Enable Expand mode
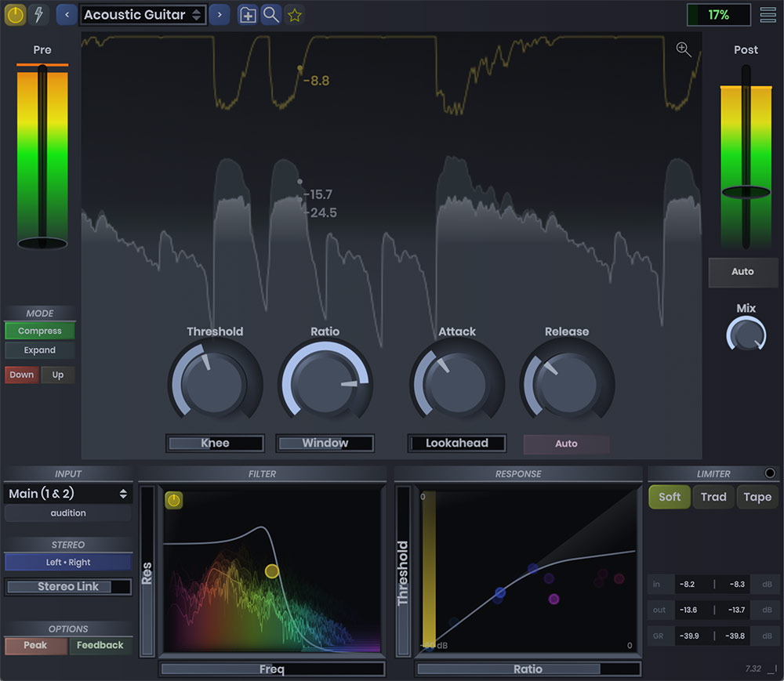 click(39, 350)
